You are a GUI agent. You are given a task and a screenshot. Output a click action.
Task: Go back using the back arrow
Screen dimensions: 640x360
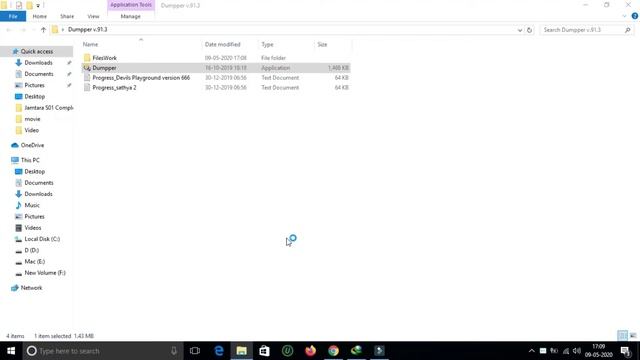coord(9,30)
